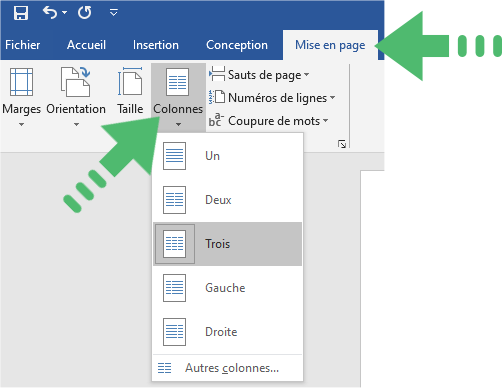Click the Redo/Repeat icon
This screenshot has width=502, height=388.
click(x=85, y=13)
